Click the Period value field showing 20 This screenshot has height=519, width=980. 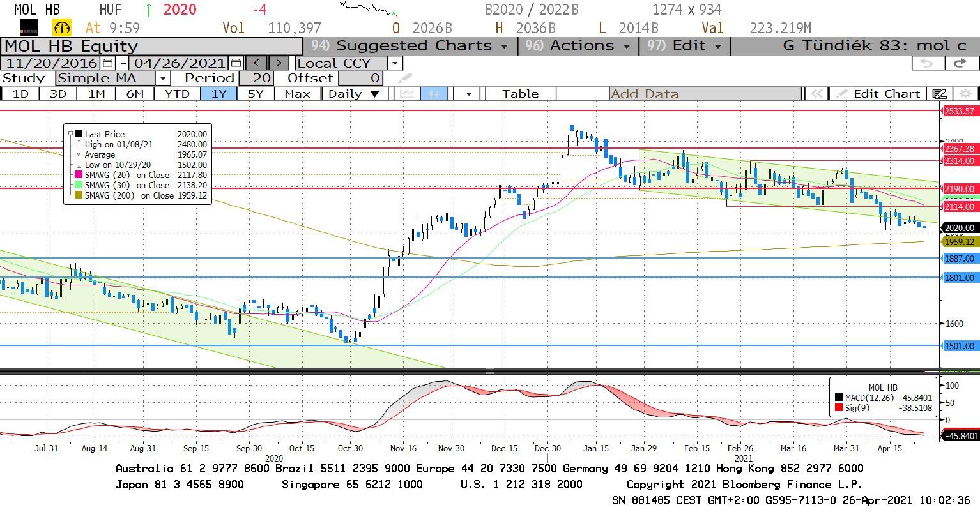click(x=257, y=79)
